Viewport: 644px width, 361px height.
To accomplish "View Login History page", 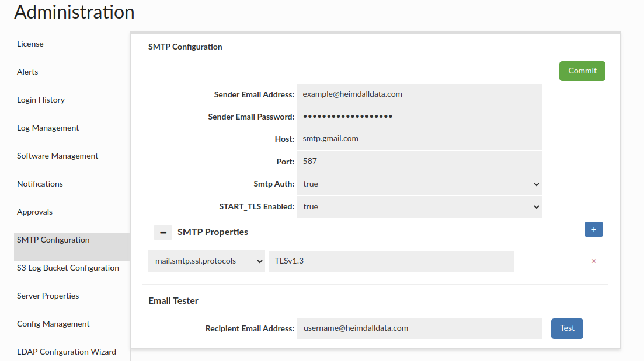I will [41, 100].
